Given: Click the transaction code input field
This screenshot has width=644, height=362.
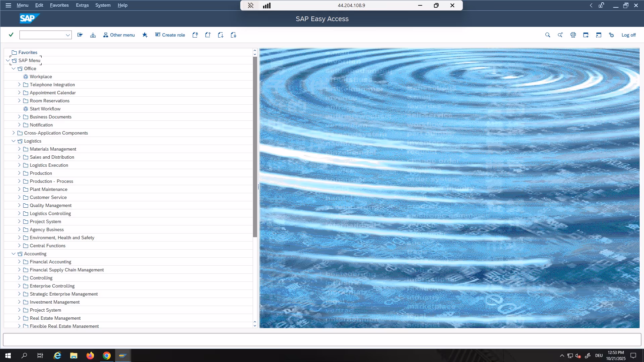Looking at the screenshot, I should tap(42, 35).
